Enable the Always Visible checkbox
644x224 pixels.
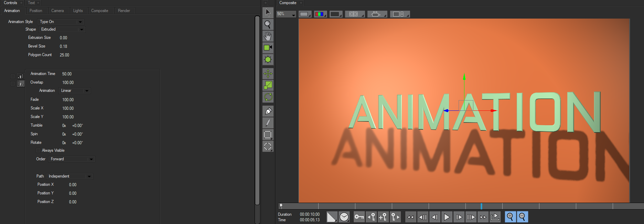tap(38, 150)
